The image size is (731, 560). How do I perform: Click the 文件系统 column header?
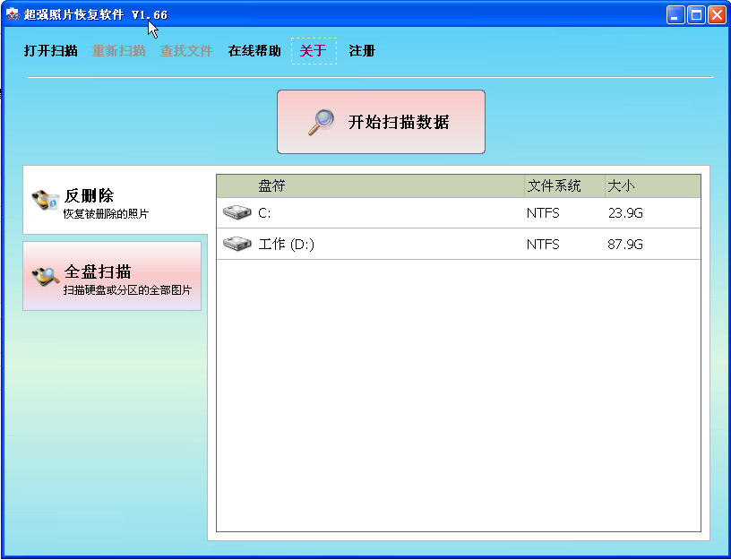[x=564, y=186]
